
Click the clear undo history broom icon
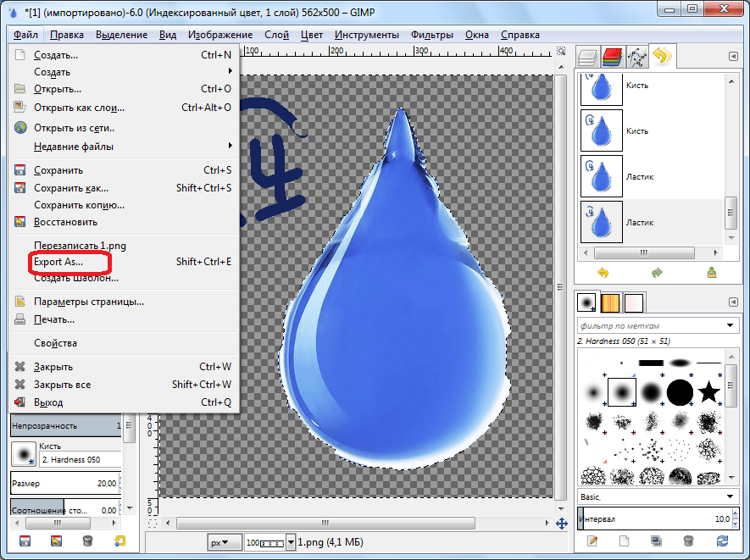coord(713,273)
